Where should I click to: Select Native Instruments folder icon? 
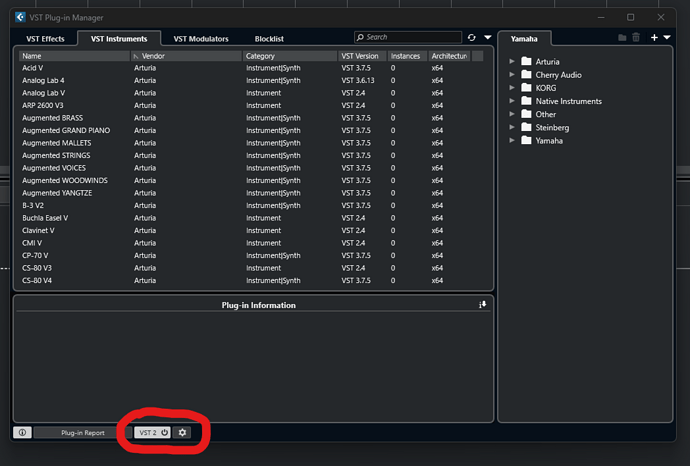(526, 101)
